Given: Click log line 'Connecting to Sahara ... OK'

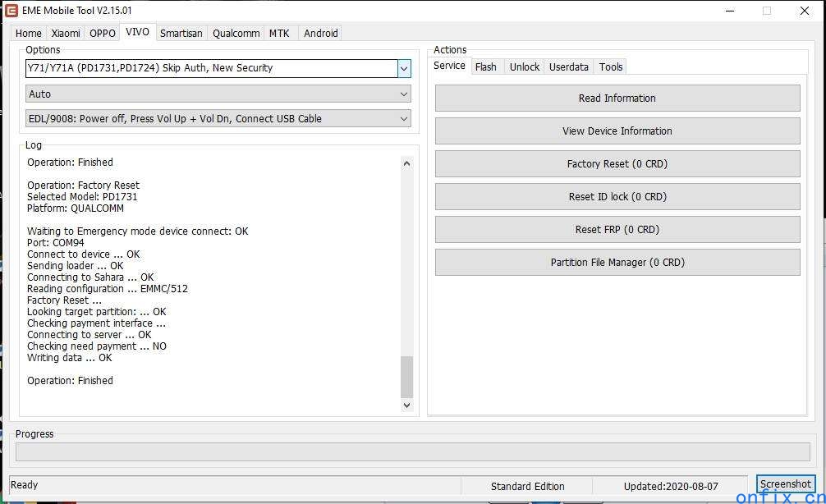Looking at the screenshot, I should click(90, 277).
